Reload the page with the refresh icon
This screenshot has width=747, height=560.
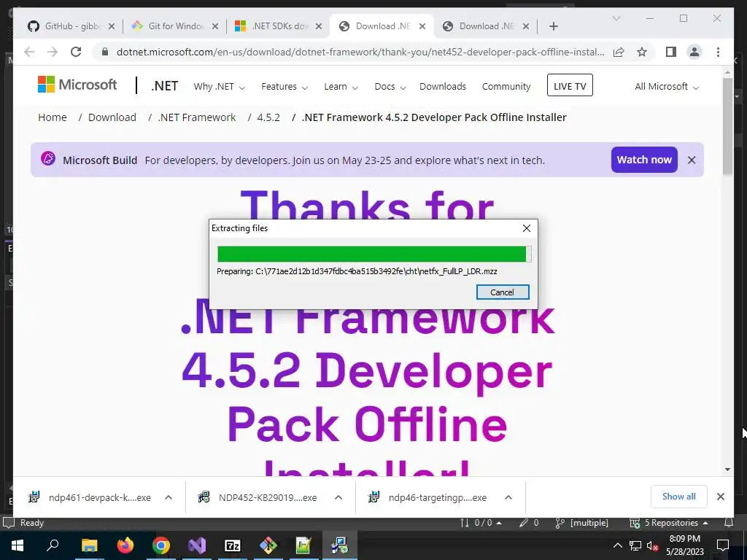(76, 52)
